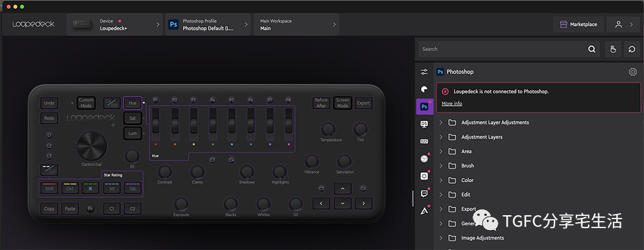Select the Shift key on device
644x250 pixels.
pyautogui.click(x=50, y=188)
